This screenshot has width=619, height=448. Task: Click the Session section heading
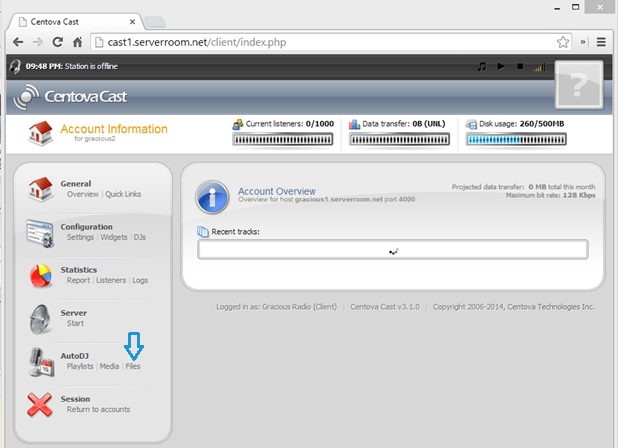coord(75,399)
